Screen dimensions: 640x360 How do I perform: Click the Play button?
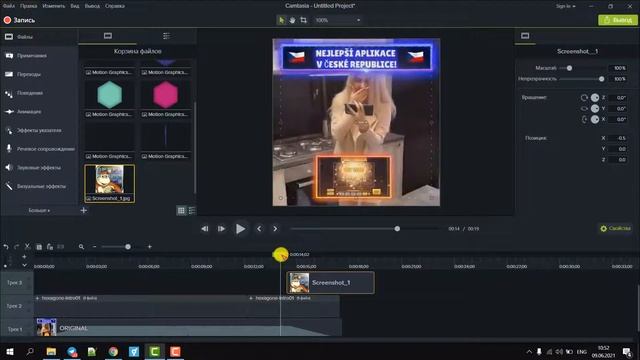240,229
